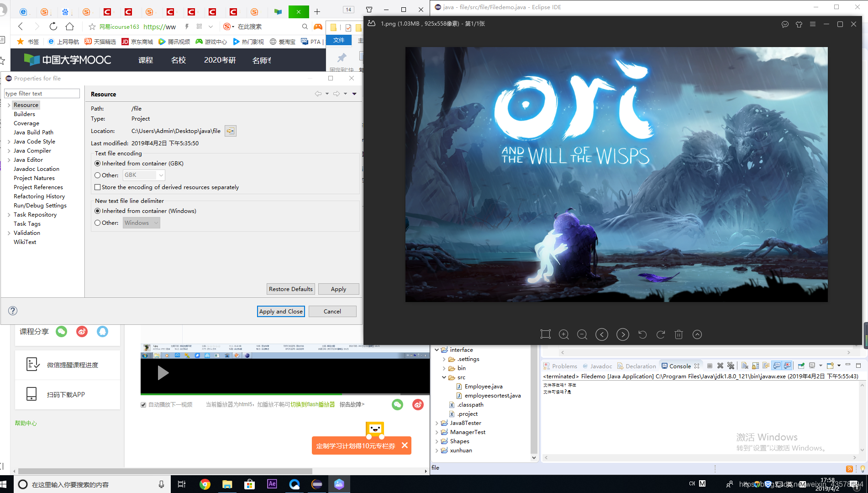Open the 帮助中心 link
This screenshot has height=493, width=868.
coord(26,423)
